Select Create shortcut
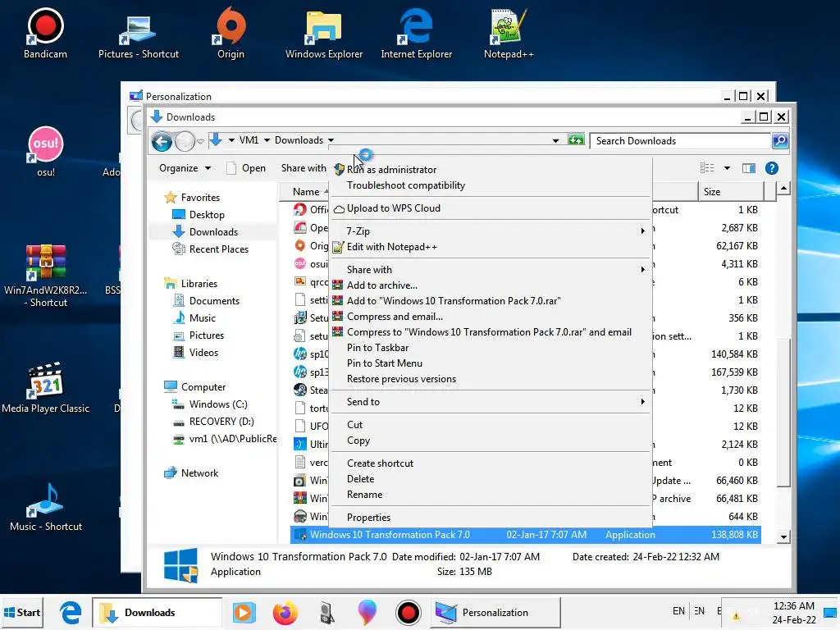The width and height of the screenshot is (840, 630). (x=491, y=463)
